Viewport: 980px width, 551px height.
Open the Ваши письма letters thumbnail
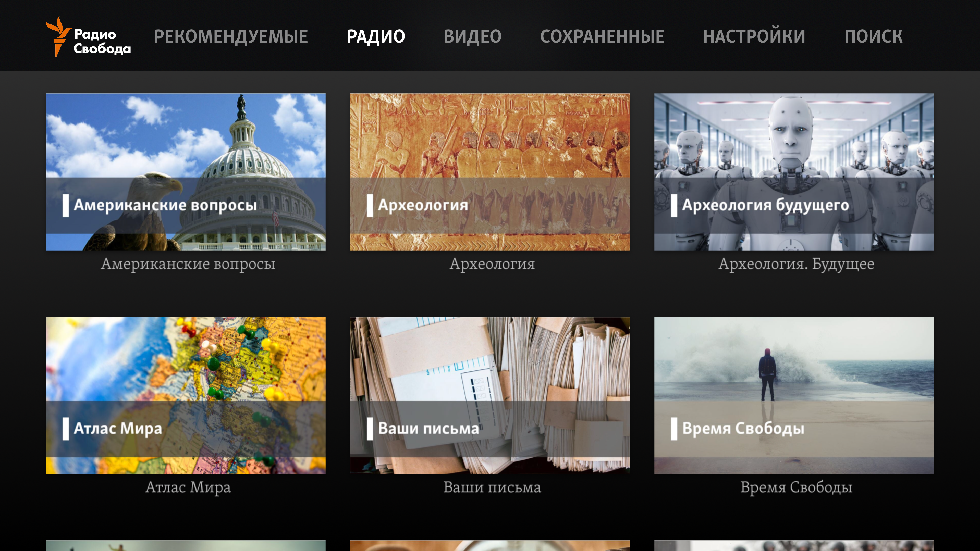(x=490, y=395)
